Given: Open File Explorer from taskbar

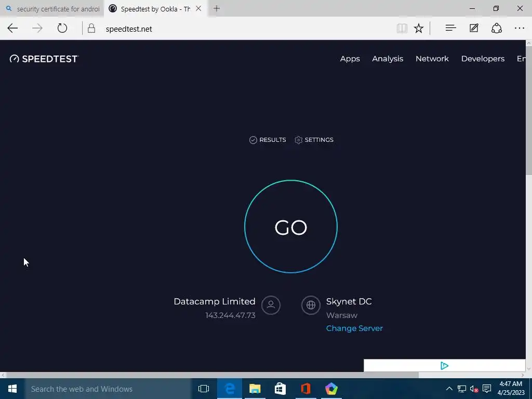Looking at the screenshot, I should tap(255, 389).
